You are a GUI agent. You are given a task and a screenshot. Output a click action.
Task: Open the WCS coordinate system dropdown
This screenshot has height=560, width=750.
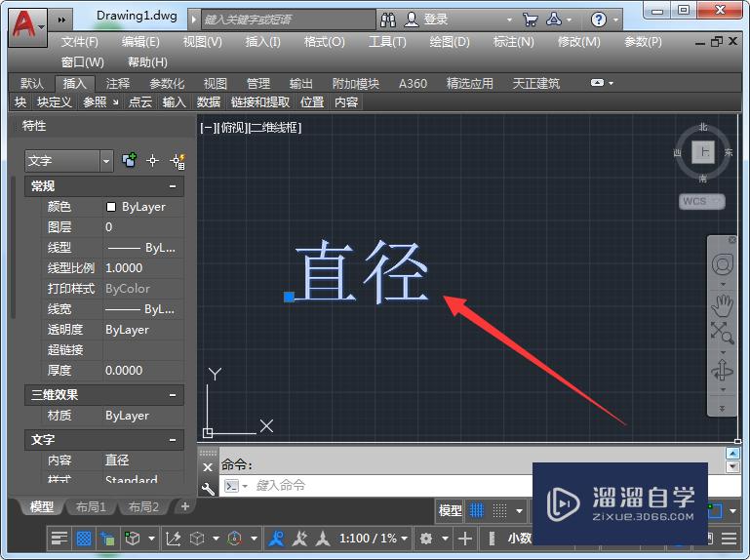[x=701, y=201]
